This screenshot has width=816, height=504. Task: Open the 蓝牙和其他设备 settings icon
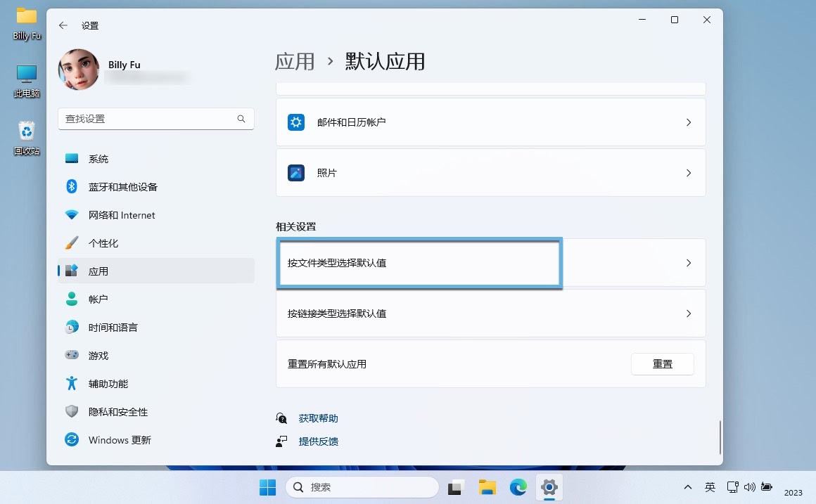pyautogui.click(x=72, y=186)
